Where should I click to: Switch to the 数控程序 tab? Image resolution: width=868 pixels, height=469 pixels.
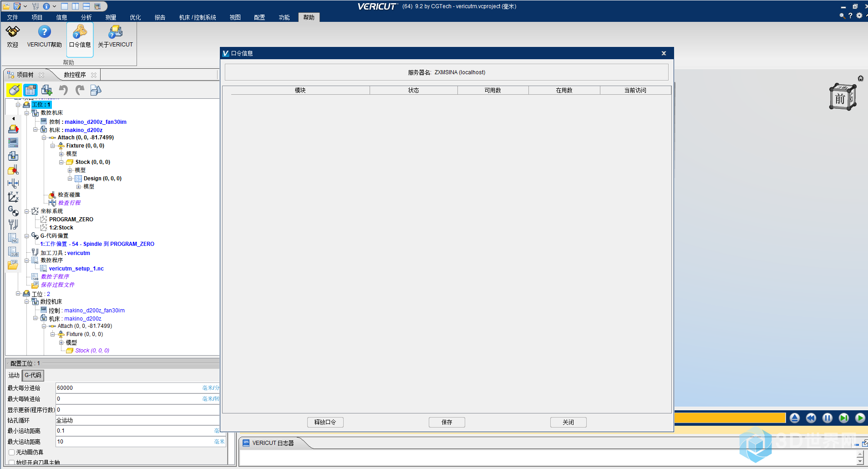75,75
